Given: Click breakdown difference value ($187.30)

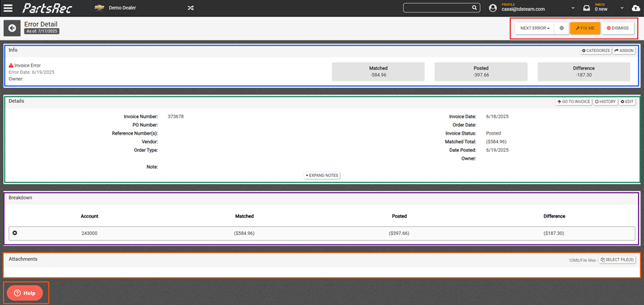Looking at the screenshot, I should [554, 233].
